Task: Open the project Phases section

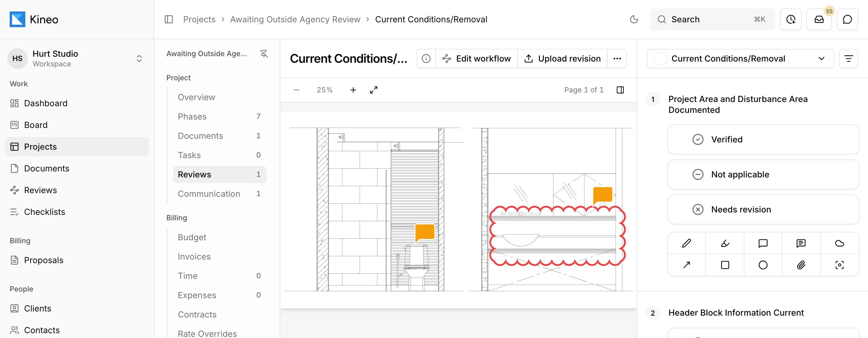Action: click(x=219, y=116)
